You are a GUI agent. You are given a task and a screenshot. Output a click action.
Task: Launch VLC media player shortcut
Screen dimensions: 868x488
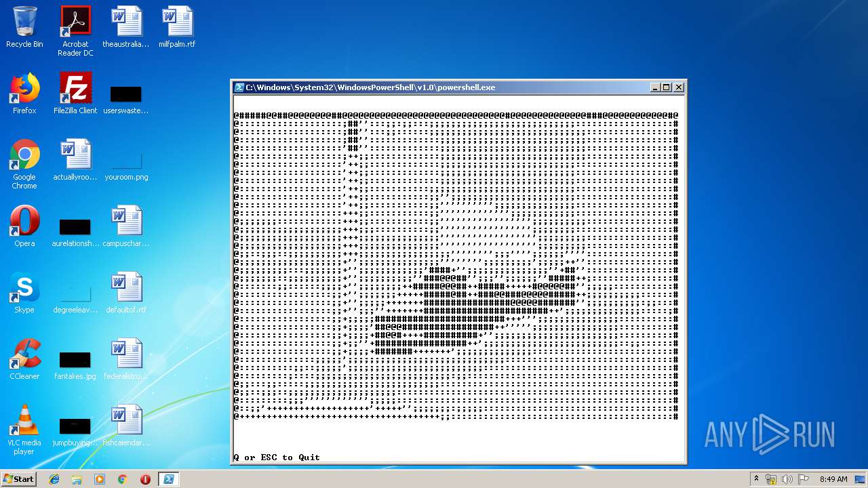pos(24,430)
